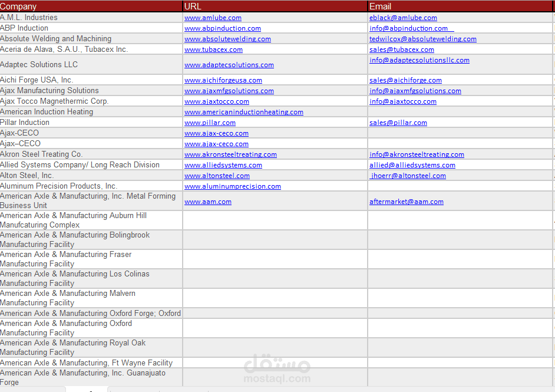
Task: Click the sales@tubacex.com email
Action: click(x=402, y=50)
